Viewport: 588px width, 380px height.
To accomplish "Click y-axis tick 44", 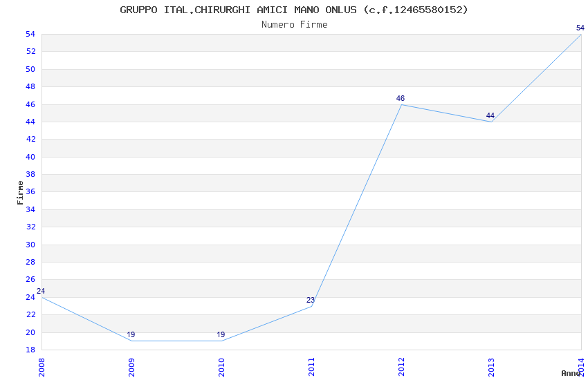I will [x=30, y=122].
